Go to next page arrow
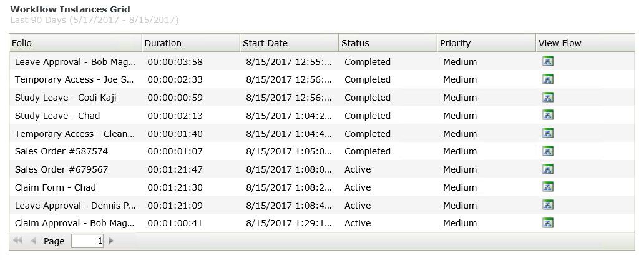 (x=111, y=241)
